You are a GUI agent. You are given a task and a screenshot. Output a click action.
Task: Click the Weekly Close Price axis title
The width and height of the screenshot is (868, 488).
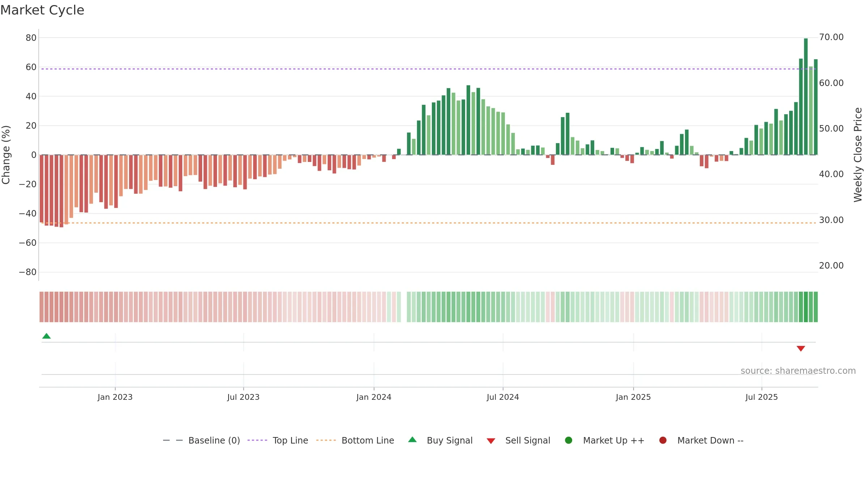coord(858,155)
